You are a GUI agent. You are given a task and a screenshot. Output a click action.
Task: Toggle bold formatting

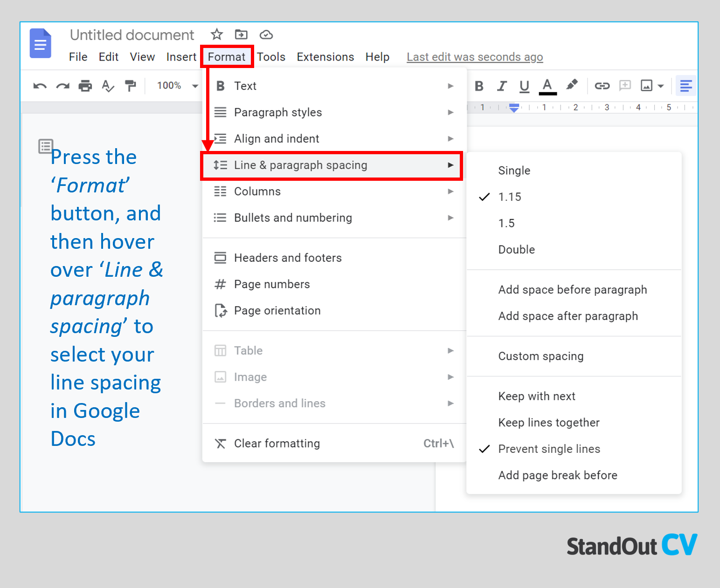coord(479,86)
